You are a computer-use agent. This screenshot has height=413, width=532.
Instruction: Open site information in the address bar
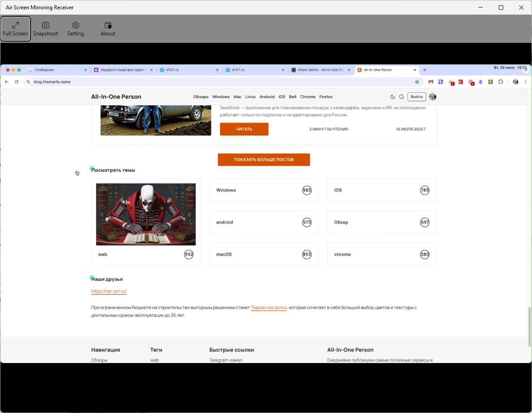coord(28,82)
